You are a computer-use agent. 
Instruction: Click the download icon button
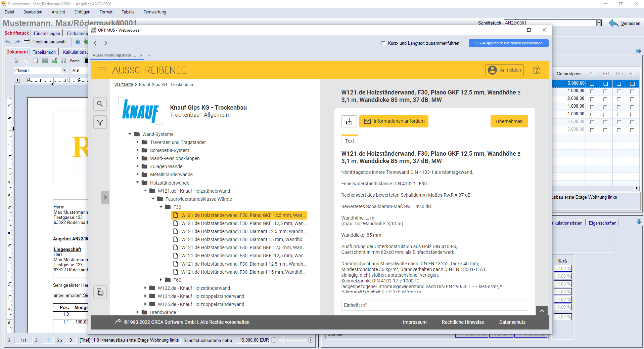[x=349, y=121]
